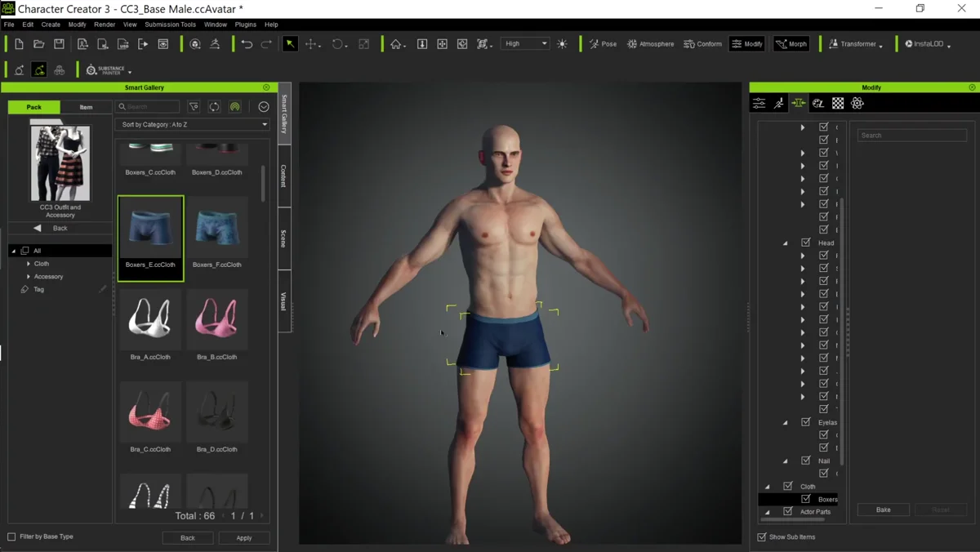
Task: Expand the Cloth category in gallery tree
Action: pos(29,264)
